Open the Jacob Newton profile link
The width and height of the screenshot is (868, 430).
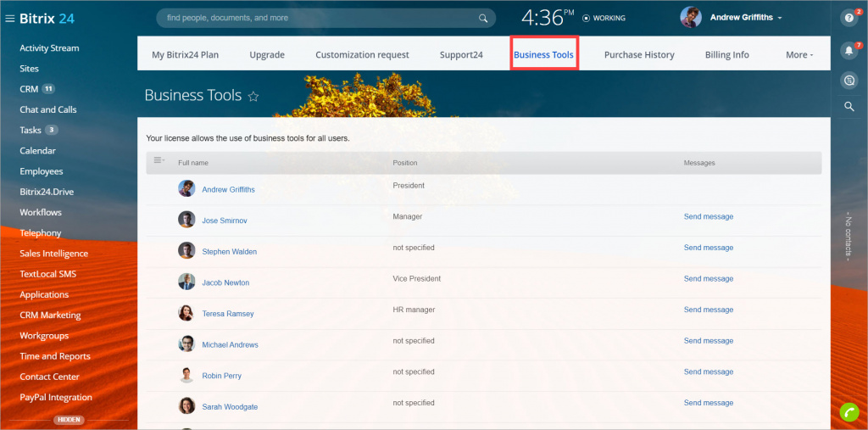(x=225, y=282)
